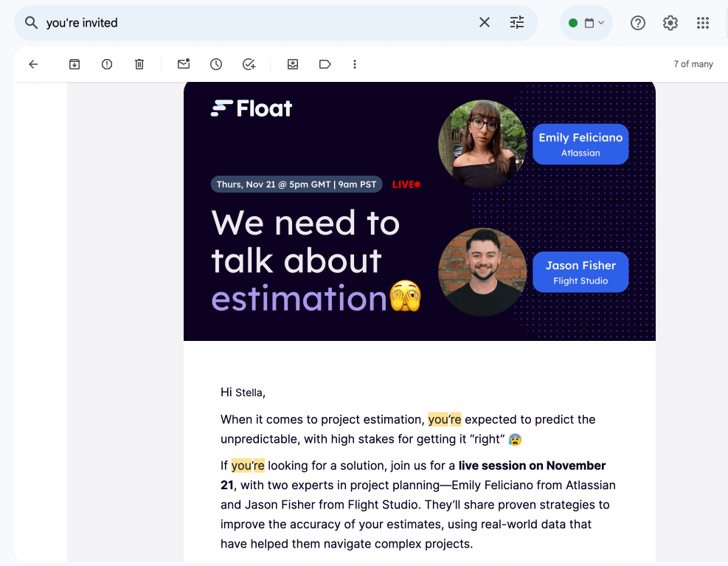Delete this email with trash icon
728x566 pixels.
click(139, 64)
